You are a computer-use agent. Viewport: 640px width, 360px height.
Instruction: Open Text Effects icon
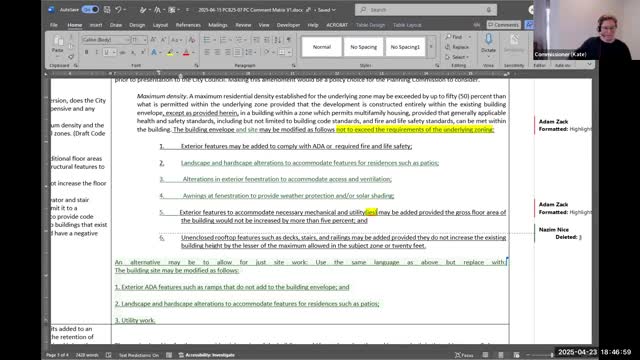point(154,52)
